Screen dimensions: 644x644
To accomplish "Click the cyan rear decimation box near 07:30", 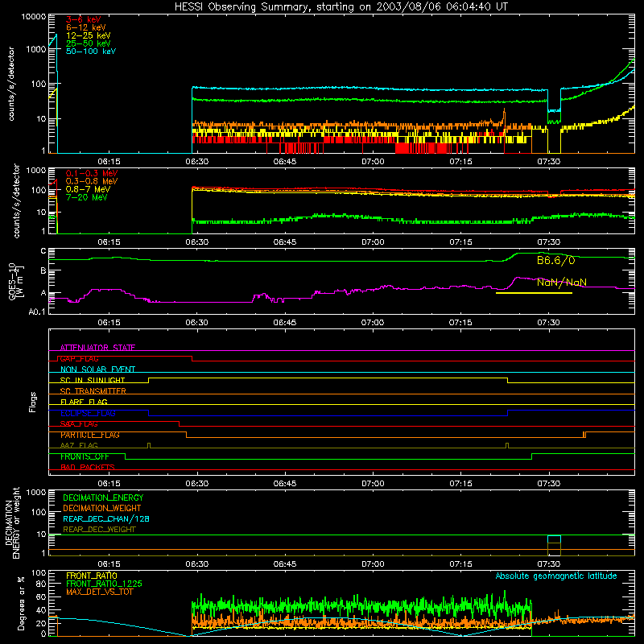I will tap(554, 539).
